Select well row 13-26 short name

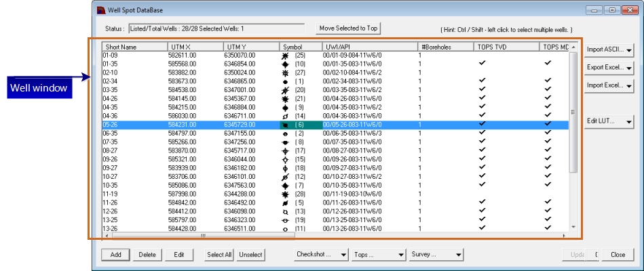(109, 228)
